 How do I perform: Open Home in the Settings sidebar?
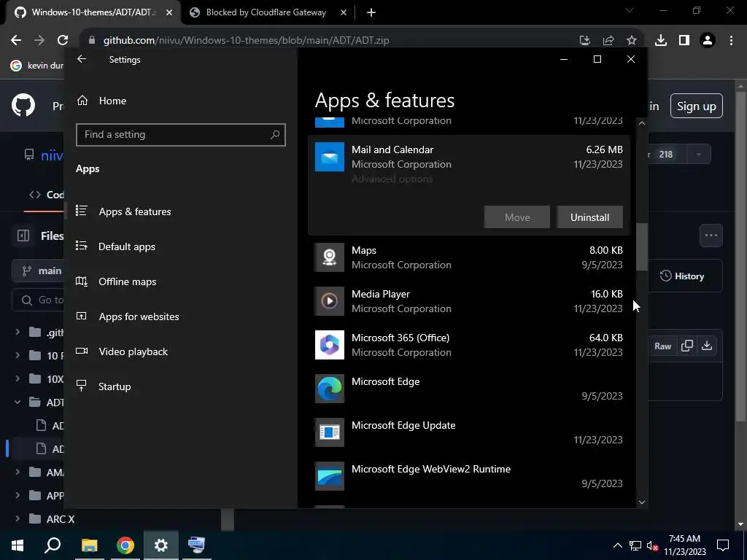pos(112,101)
